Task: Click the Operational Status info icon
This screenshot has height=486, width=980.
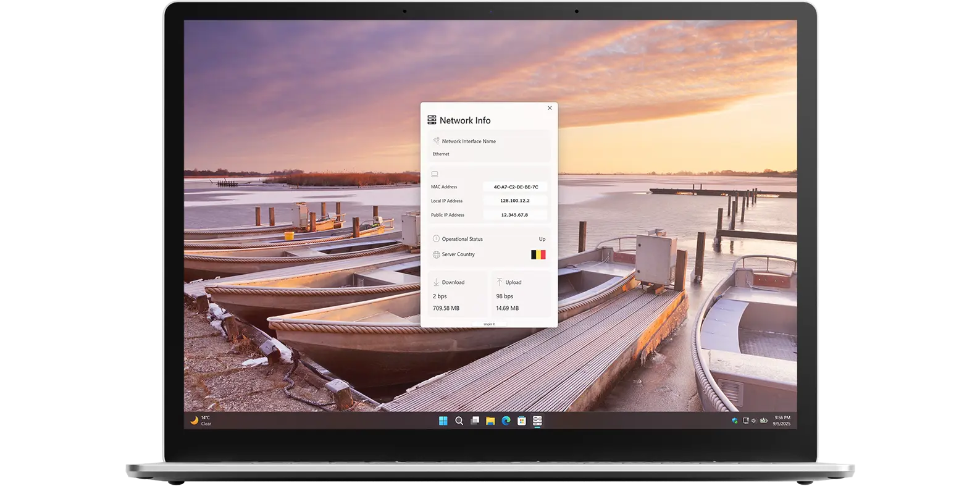Action: click(x=436, y=239)
